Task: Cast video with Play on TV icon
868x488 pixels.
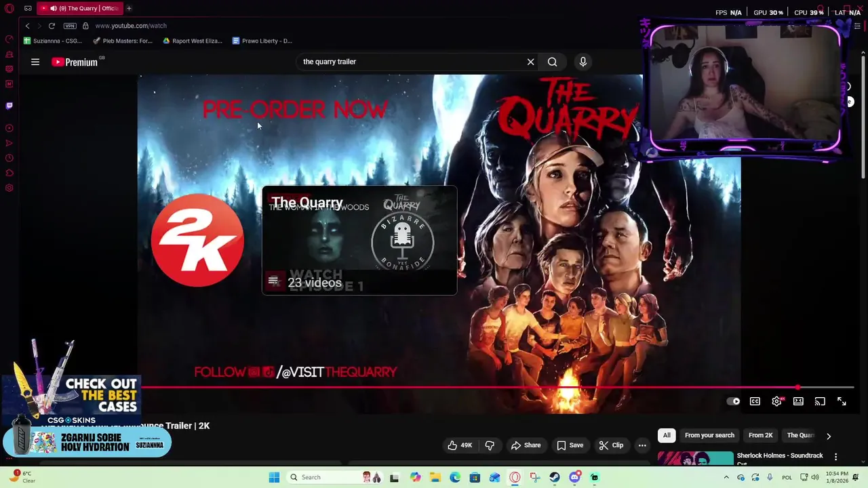Action: tap(820, 401)
